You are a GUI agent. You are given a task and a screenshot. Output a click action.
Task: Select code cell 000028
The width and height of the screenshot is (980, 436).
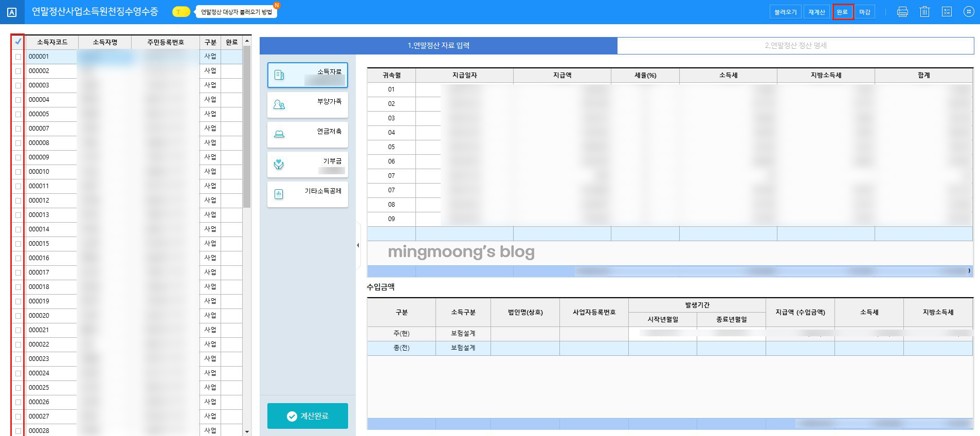coord(51,431)
